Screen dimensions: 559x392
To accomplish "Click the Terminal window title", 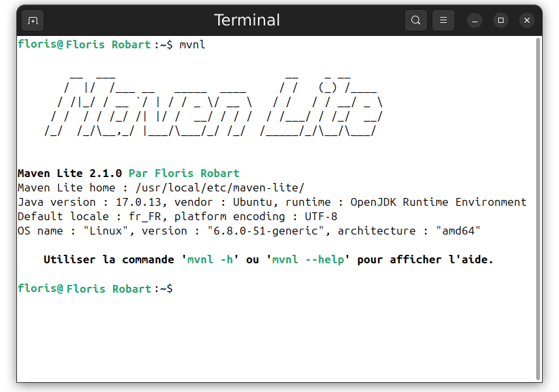I will [247, 20].
